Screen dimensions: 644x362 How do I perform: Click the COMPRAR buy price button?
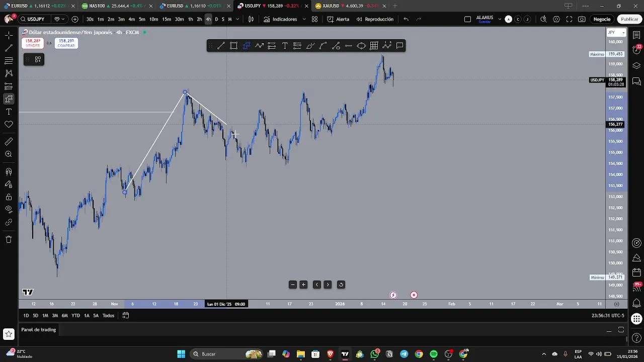point(66,43)
